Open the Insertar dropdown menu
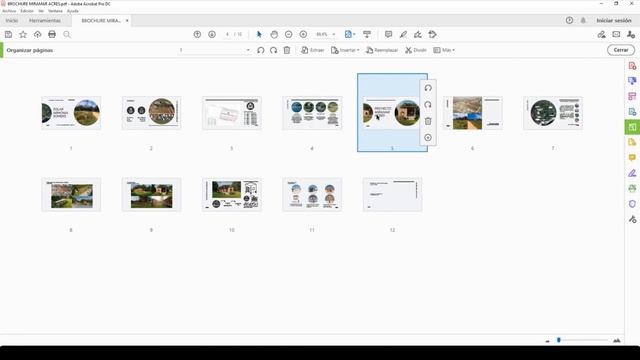The width and height of the screenshot is (640, 360). (345, 50)
